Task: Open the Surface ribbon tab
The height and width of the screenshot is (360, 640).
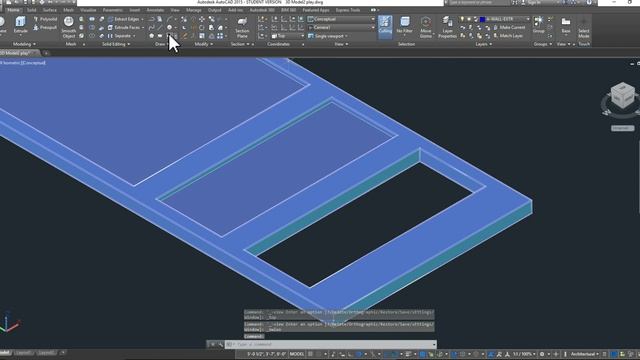Action: tap(50, 10)
